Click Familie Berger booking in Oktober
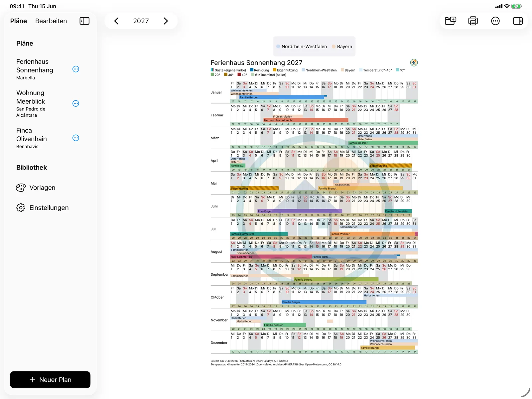This screenshot has width=532, height=399. [x=324, y=302]
